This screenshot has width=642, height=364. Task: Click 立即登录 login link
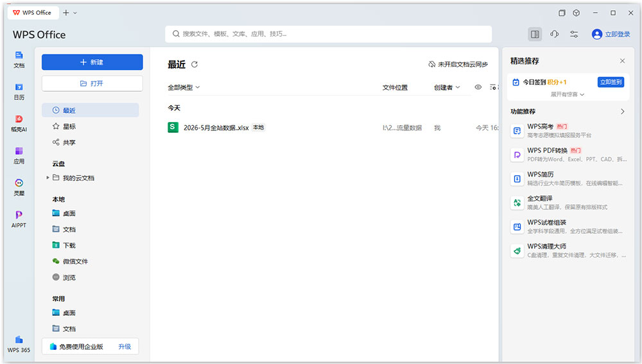tap(618, 35)
